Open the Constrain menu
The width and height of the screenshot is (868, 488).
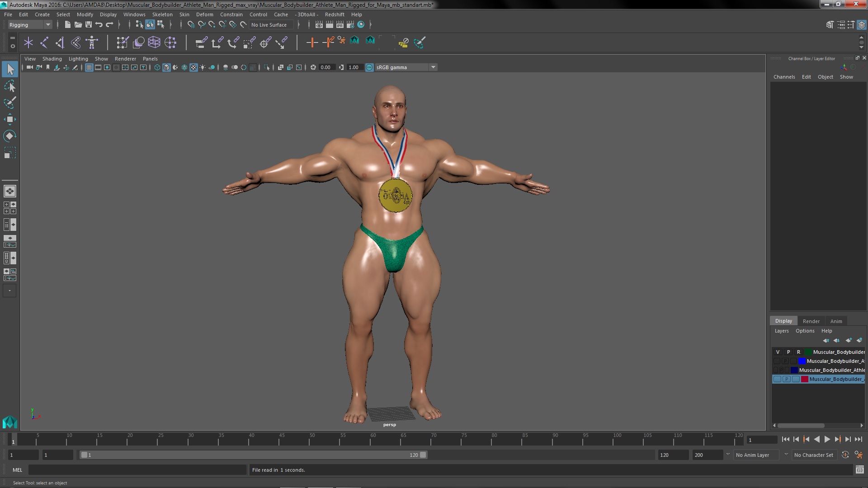click(x=231, y=14)
